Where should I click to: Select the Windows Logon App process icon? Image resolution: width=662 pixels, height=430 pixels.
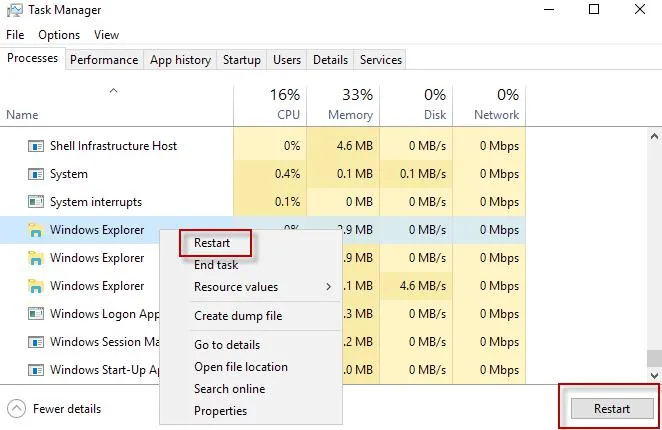click(x=35, y=314)
